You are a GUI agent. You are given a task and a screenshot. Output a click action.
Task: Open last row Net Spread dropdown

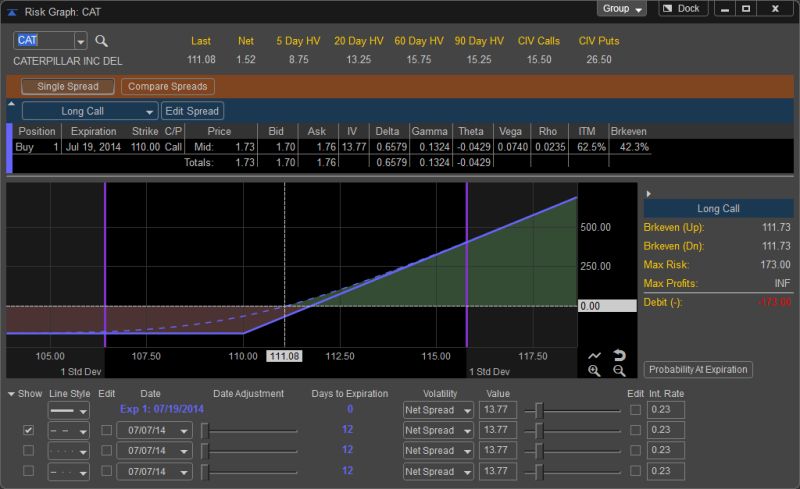pyautogui.click(x=438, y=472)
